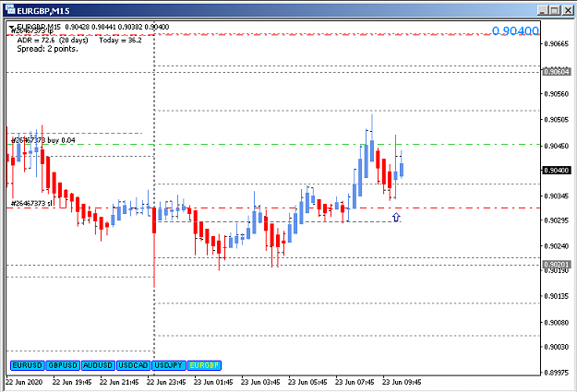Screen dimensions: 577x392
Task: Click the 23 Jun 03:45 time label
Action: [x=260, y=382]
